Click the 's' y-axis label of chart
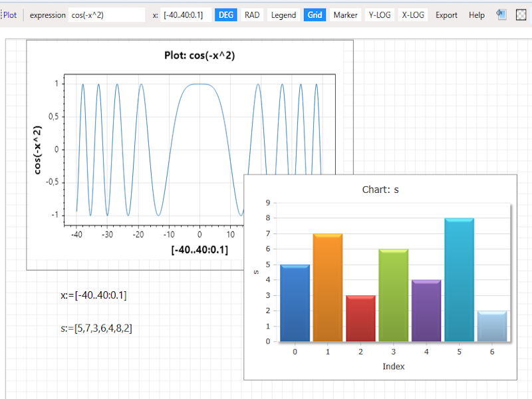Viewport: 532px width, 399px height. 257,272
